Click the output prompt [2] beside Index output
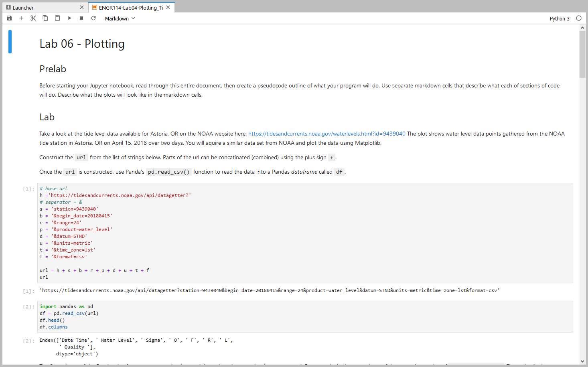Image resolution: width=588 pixels, height=367 pixels. click(28, 341)
